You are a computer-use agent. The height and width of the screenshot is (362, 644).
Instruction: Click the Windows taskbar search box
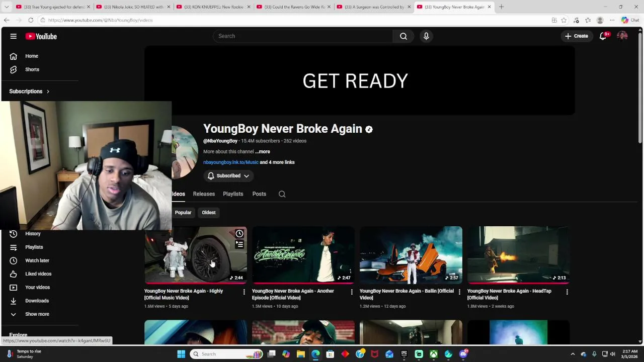click(x=227, y=354)
